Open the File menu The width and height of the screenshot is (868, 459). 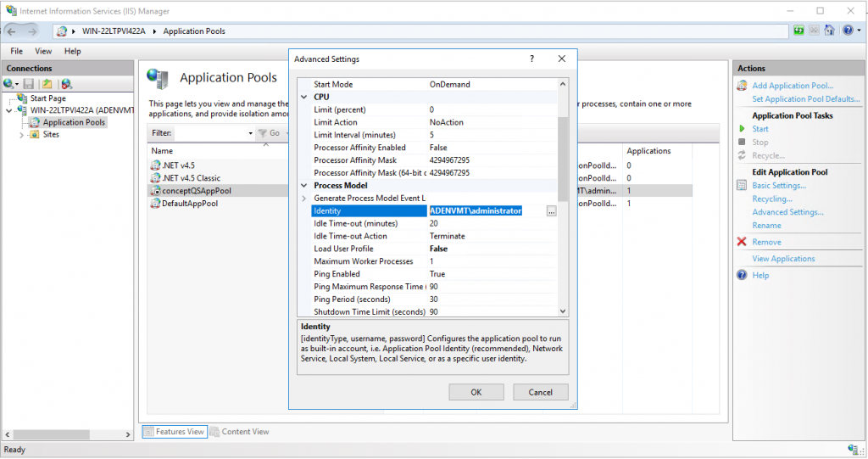point(17,51)
